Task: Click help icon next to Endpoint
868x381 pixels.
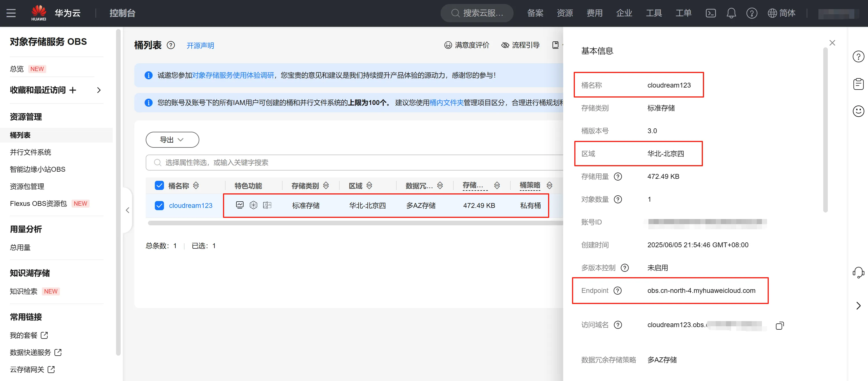Action: pos(617,291)
